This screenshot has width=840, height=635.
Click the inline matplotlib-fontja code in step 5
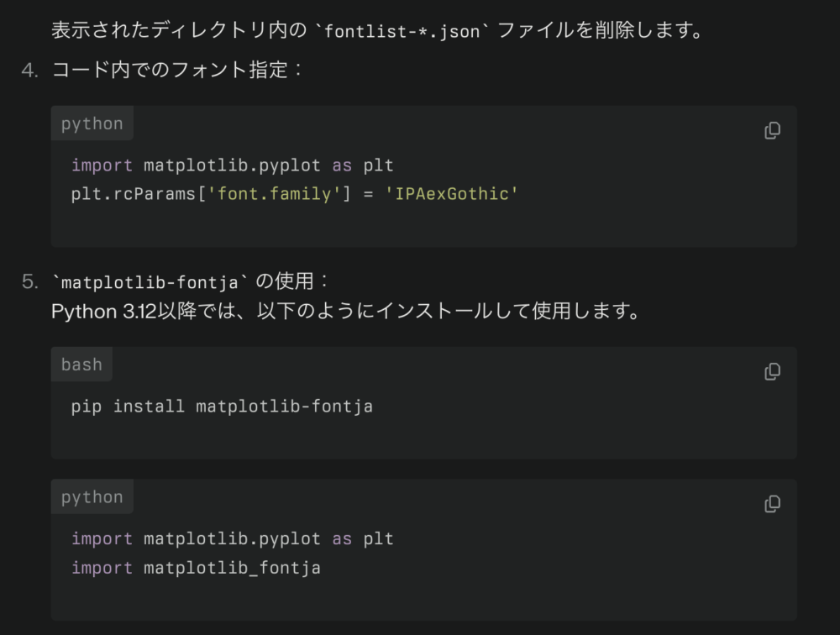point(150,282)
